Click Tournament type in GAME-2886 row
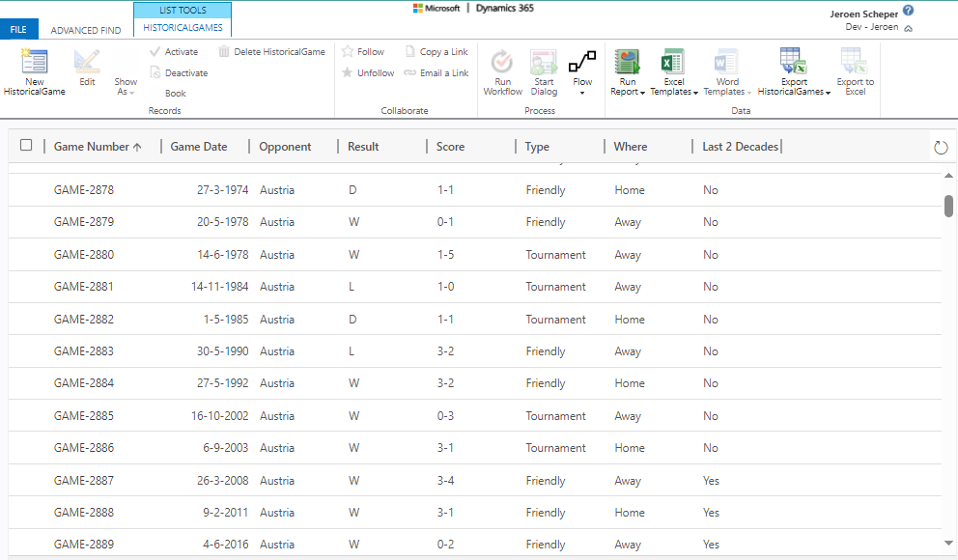 click(555, 448)
